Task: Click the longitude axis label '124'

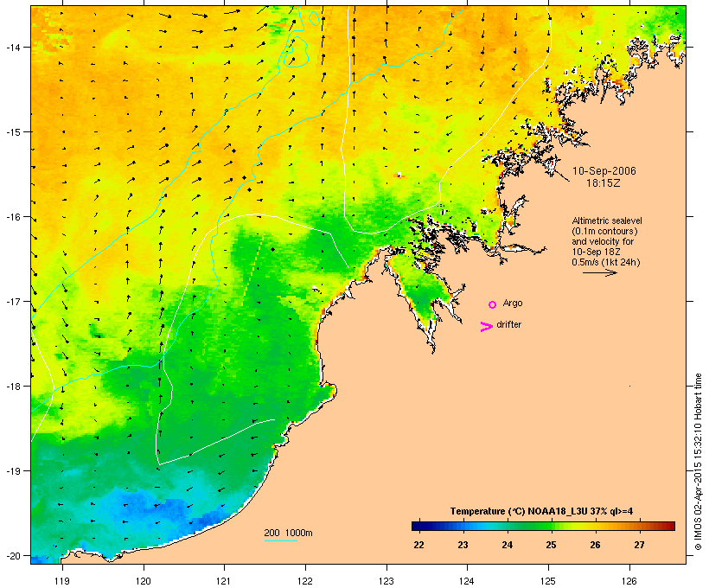Action: [467, 581]
